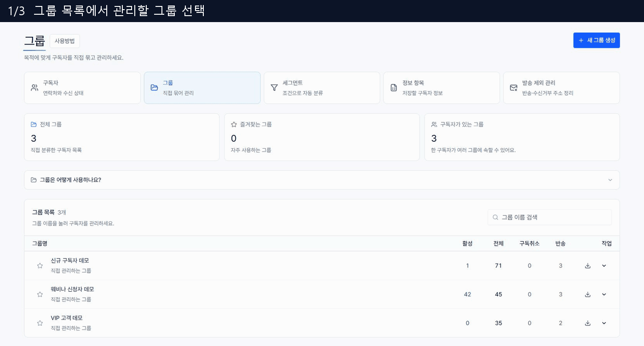Select the 즐겨찾는 그룹 summary card
The image size is (644, 346).
click(322, 137)
